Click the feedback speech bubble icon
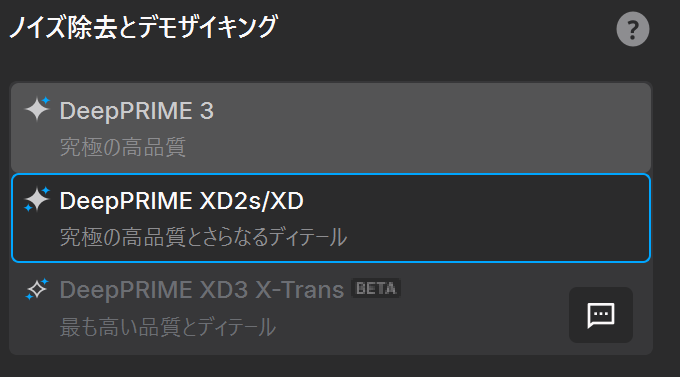 point(601,315)
